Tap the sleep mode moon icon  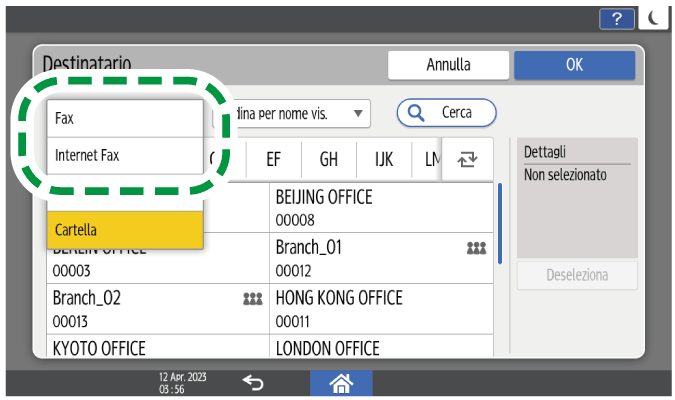pyautogui.click(x=653, y=17)
